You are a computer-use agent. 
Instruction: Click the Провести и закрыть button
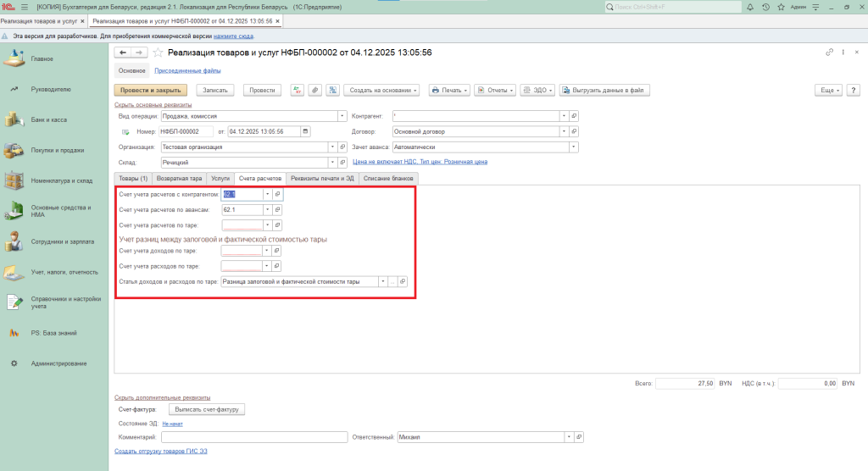150,90
